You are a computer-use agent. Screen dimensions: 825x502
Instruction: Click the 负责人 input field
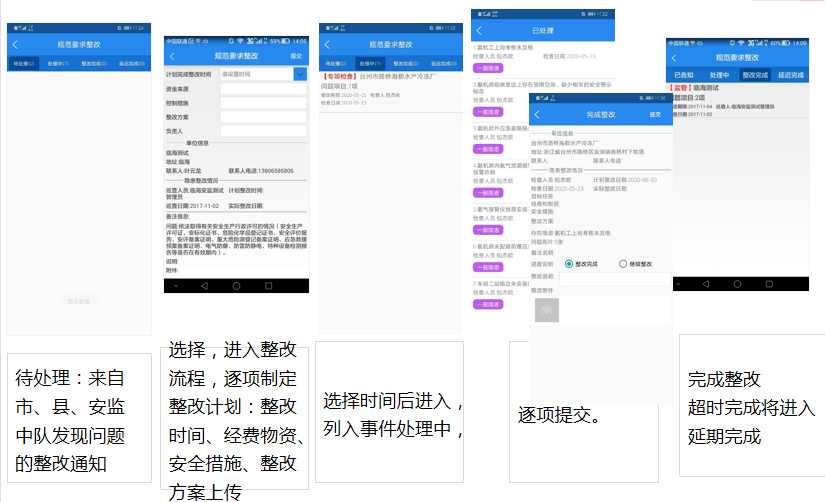pyautogui.click(x=263, y=131)
